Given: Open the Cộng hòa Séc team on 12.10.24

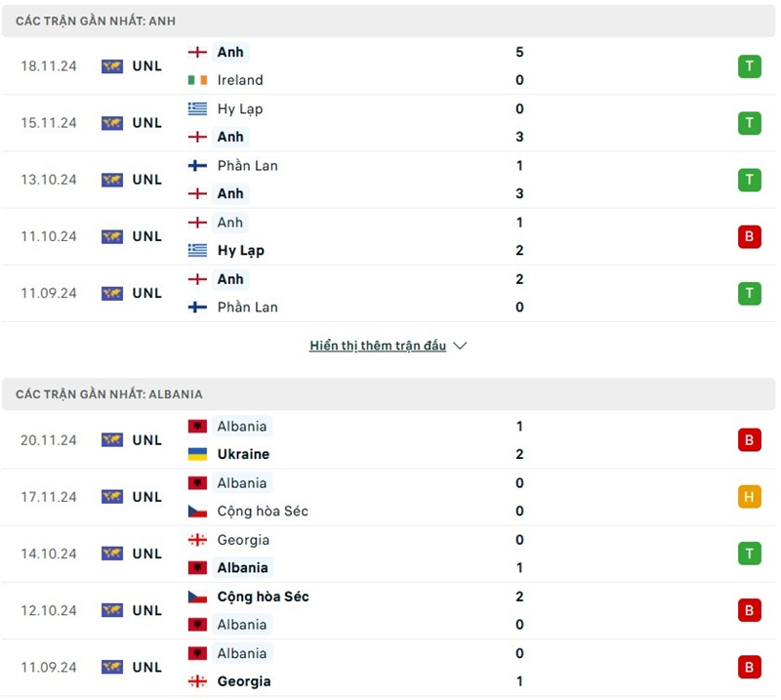Looking at the screenshot, I should [x=263, y=597].
